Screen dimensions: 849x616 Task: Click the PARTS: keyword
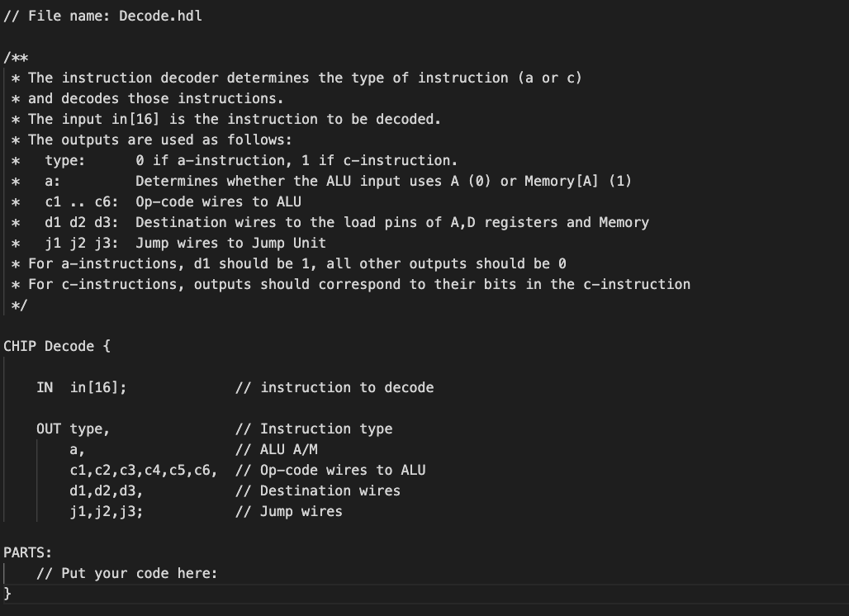(x=27, y=552)
